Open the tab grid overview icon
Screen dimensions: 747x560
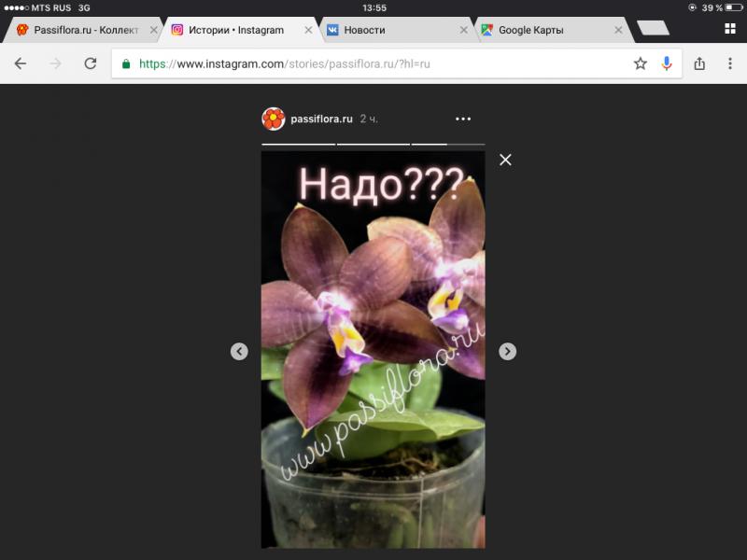click(729, 29)
